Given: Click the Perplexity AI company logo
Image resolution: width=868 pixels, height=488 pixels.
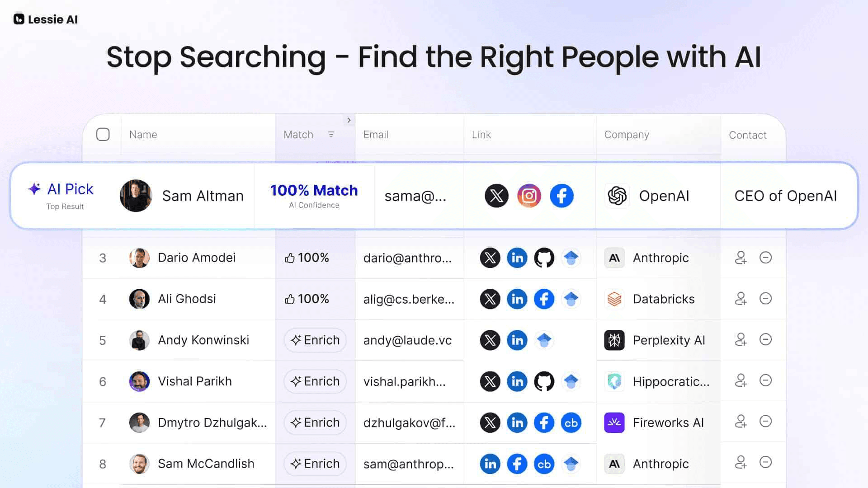Looking at the screenshot, I should tap(613, 340).
